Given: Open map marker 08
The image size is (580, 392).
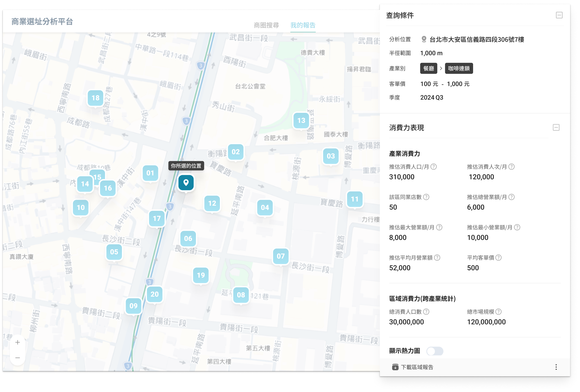Looking at the screenshot, I should coord(241,295).
